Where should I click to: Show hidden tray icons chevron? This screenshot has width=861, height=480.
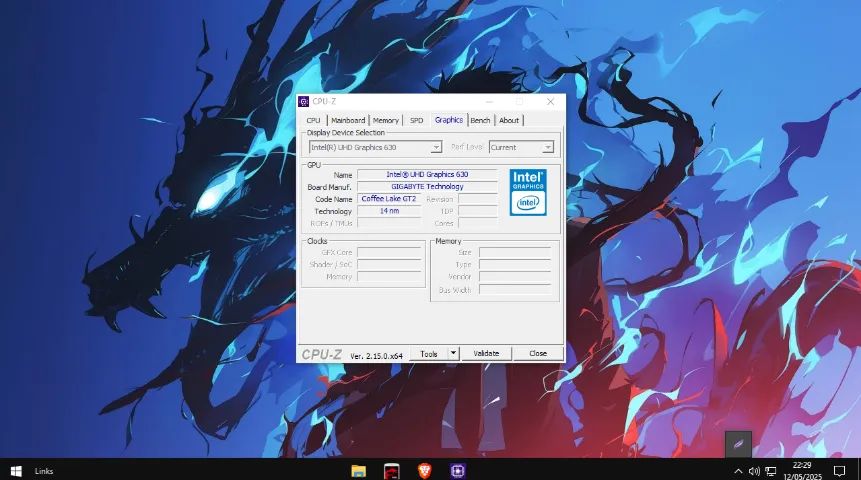click(x=738, y=471)
